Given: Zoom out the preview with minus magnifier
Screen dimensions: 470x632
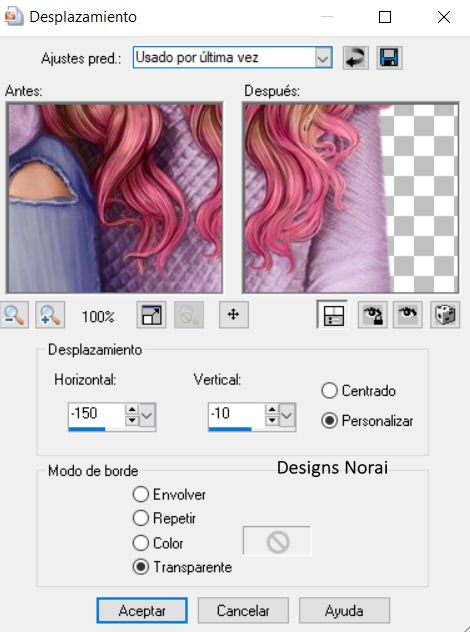Looking at the screenshot, I should pos(14,315).
